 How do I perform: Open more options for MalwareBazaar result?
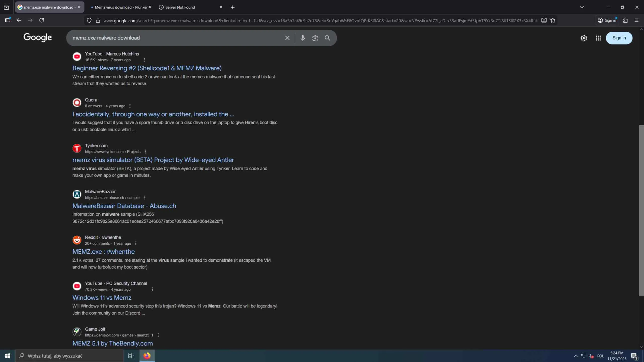coord(145,198)
